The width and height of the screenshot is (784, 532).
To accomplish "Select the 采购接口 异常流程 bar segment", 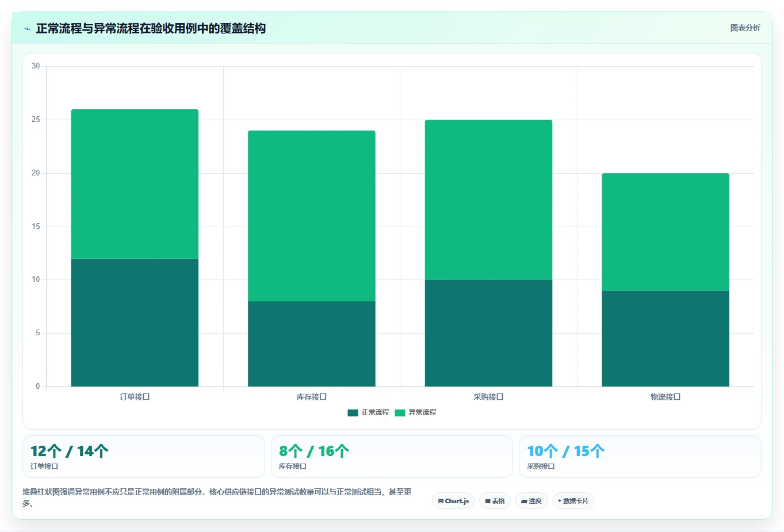I will point(488,200).
